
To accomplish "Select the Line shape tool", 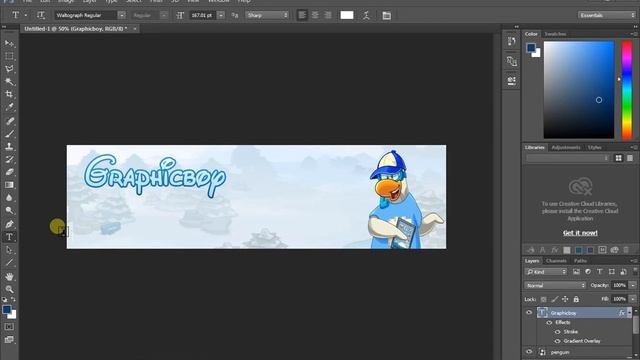I will tap(9, 262).
